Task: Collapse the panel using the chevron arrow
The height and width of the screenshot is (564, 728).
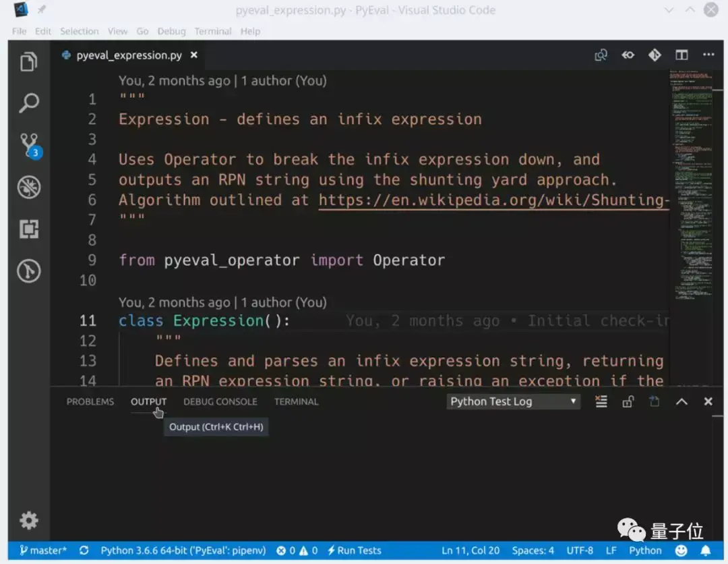Action: [681, 401]
